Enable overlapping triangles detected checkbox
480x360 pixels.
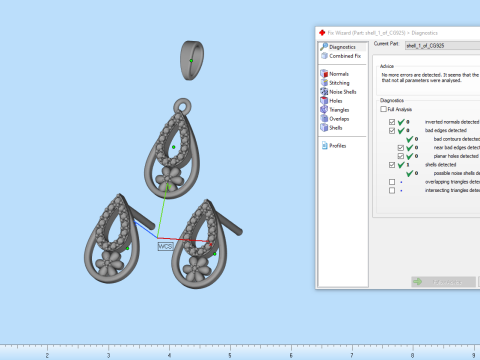[x=392, y=182]
